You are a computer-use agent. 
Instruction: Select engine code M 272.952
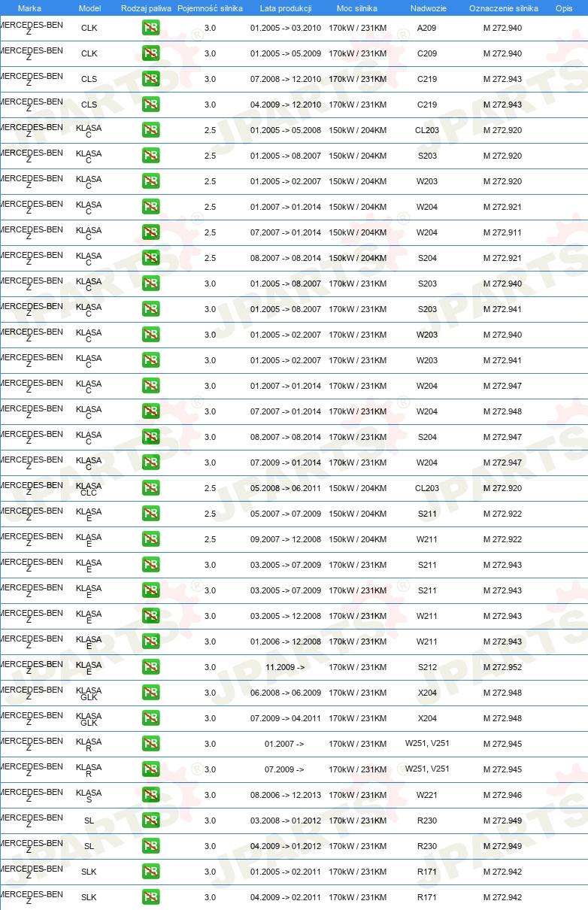tap(502, 668)
